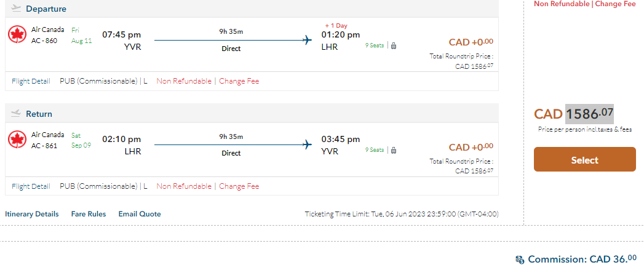The image size is (644, 265).
Task: Click the departure plane icon in header
Action: click(x=17, y=9)
